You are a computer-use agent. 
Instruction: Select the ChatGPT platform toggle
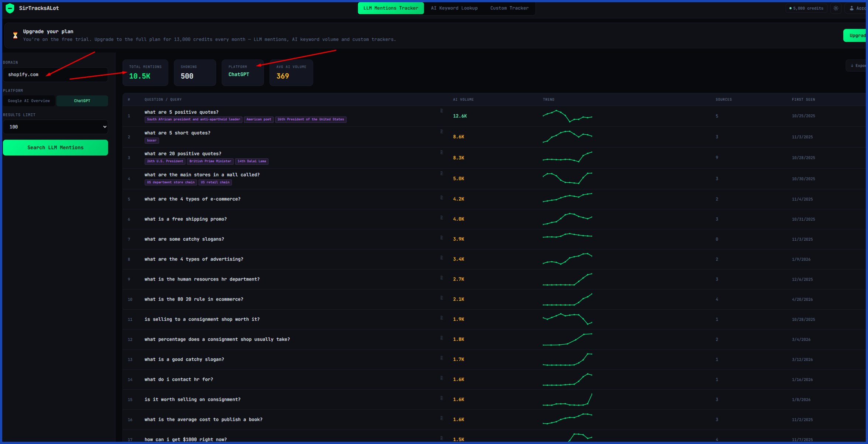click(x=82, y=101)
